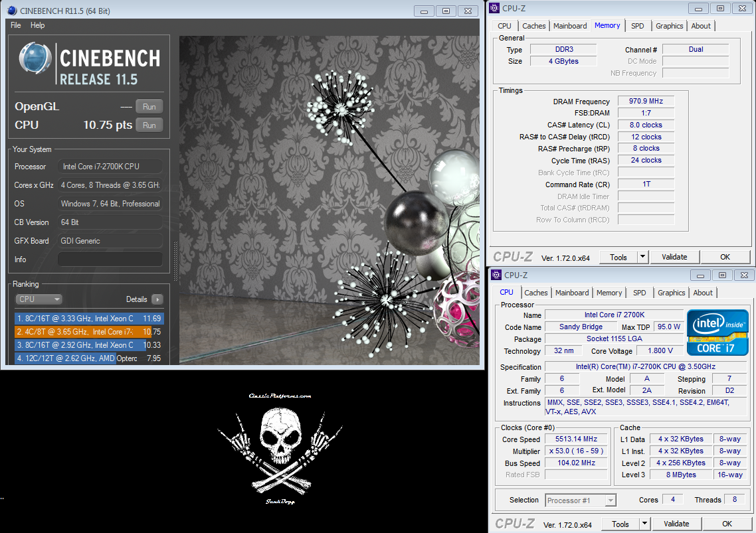Run the CPU benchmark in Cinebench
Screen dimensions: 756x533
click(x=149, y=125)
